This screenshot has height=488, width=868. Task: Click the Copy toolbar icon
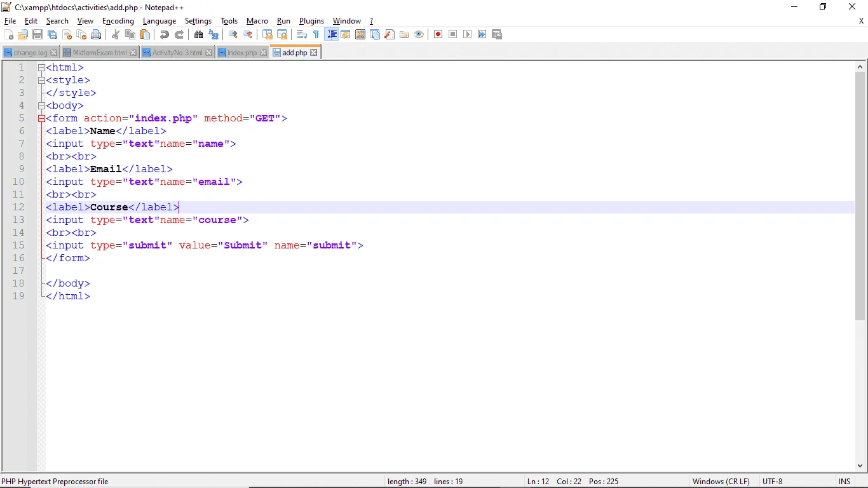coord(130,34)
